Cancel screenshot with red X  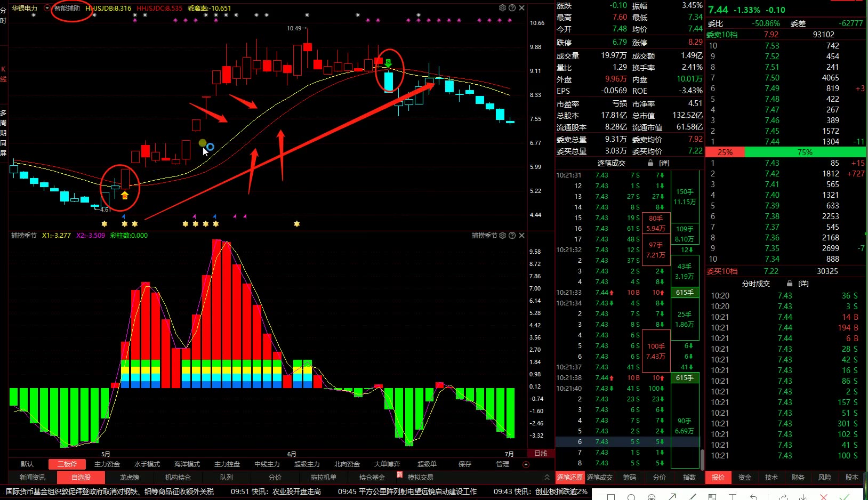tap(823, 497)
